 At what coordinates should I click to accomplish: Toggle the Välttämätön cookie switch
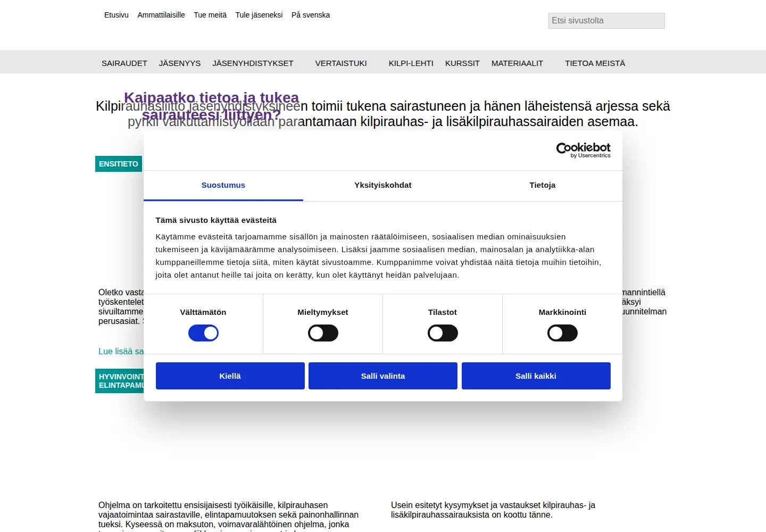(x=203, y=333)
